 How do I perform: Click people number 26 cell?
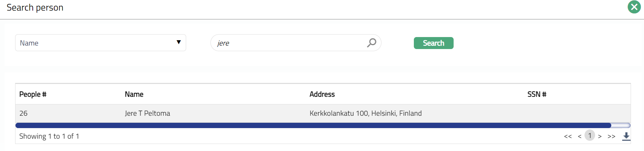point(24,113)
